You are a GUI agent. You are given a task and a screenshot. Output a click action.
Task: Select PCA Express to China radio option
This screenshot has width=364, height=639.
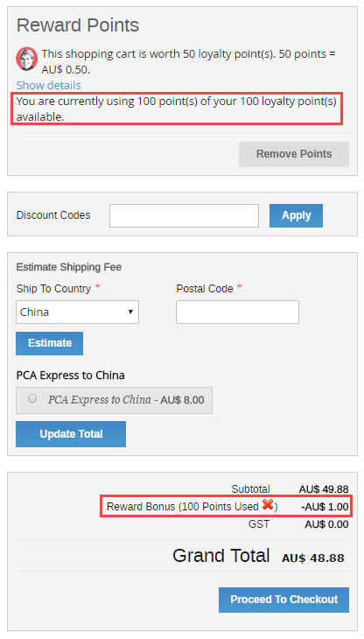pos(32,398)
